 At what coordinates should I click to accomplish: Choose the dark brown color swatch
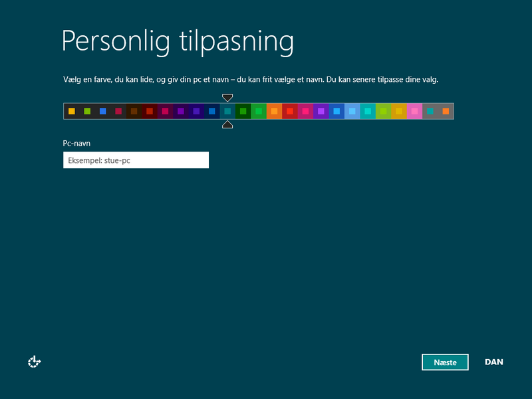pos(134,111)
